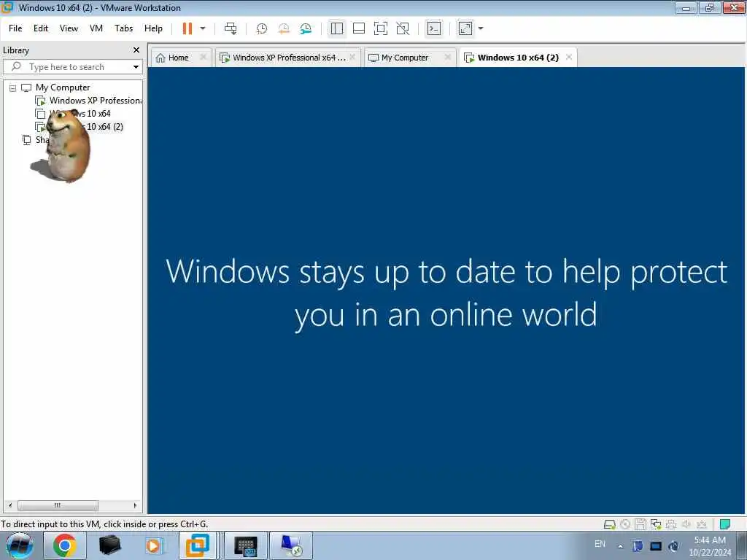Click the floppy drive status icon
Screen dimensions: 747x560
(x=640, y=524)
